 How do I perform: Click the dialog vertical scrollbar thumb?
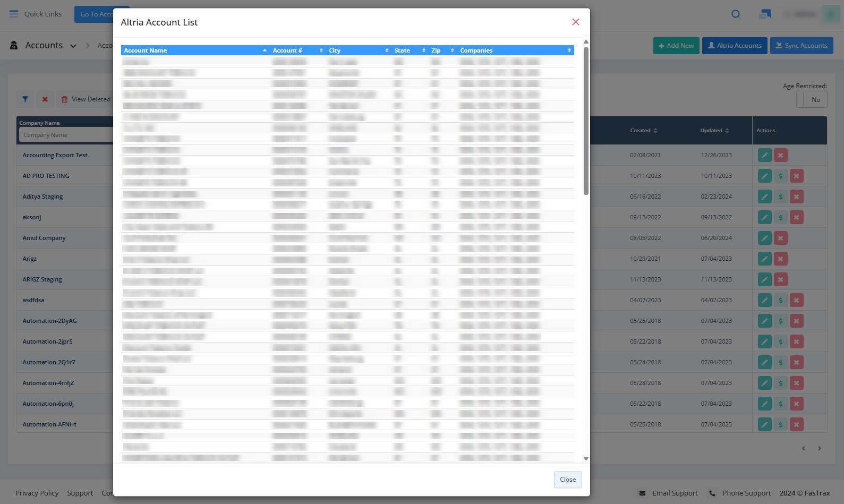tap(586, 121)
